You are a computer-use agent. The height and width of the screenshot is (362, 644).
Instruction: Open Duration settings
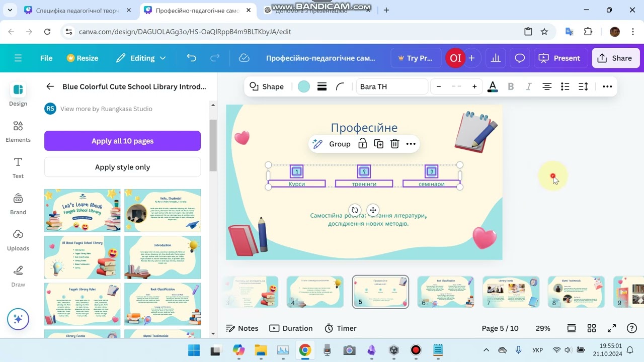[x=291, y=328]
